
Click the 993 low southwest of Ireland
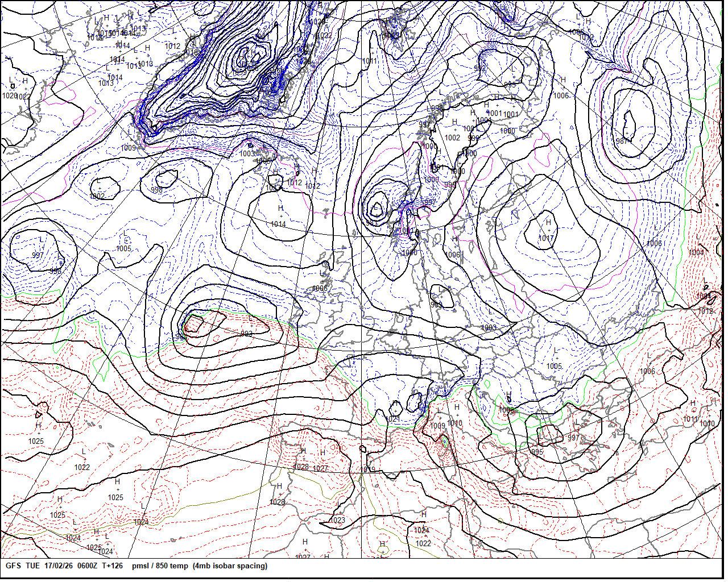click(246, 334)
